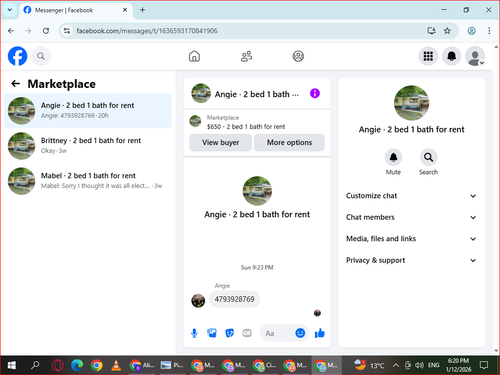Open the Windows notification center icon
500x375 pixels.
[484, 365]
